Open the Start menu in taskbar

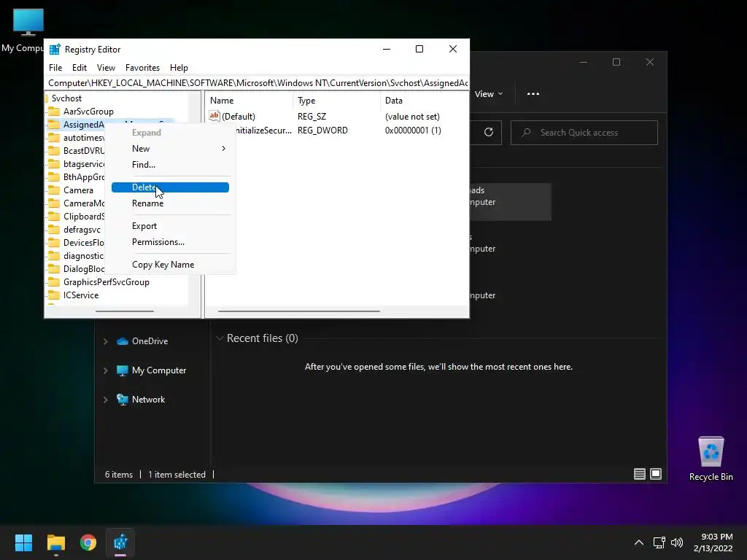point(23,542)
